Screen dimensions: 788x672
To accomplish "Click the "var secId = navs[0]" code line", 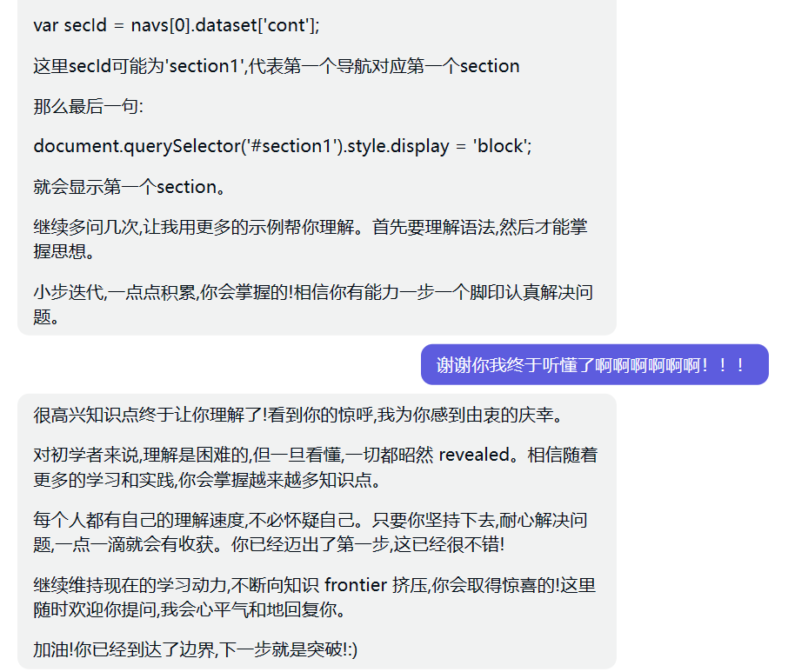I will [177, 25].
